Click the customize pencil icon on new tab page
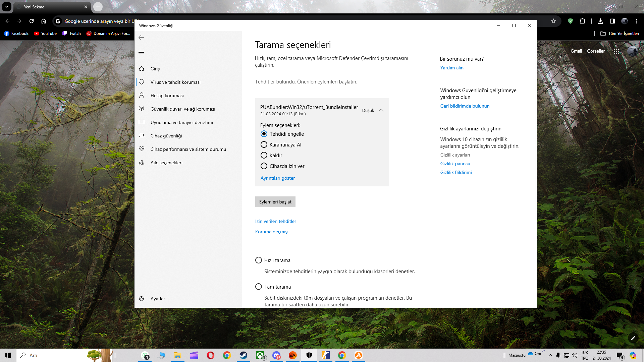 point(633,338)
